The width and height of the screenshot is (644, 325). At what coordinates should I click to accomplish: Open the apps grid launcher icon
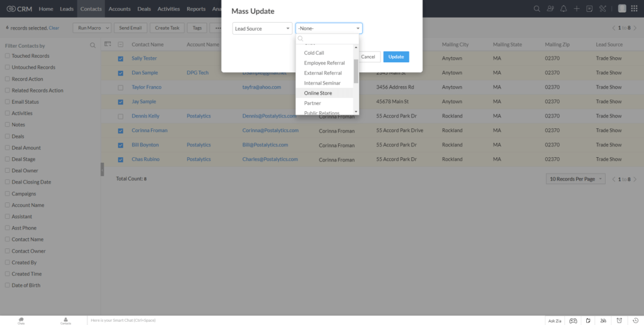click(x=634, y=9)
